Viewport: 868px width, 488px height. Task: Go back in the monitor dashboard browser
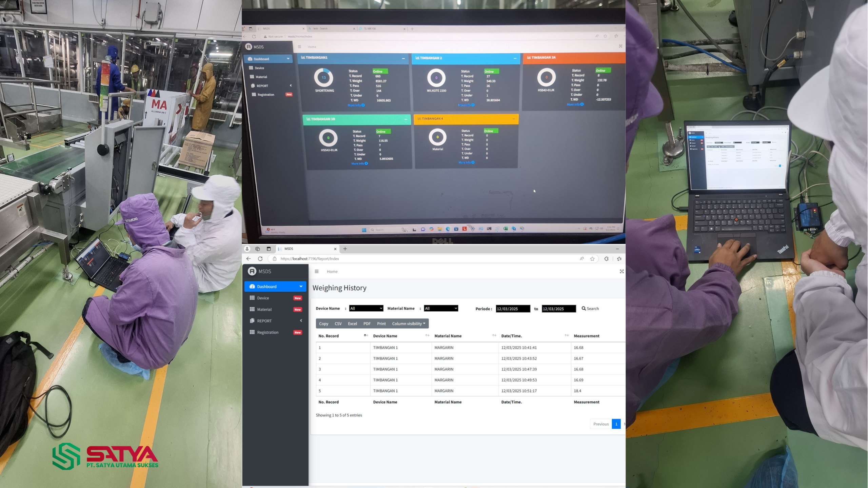245,36
